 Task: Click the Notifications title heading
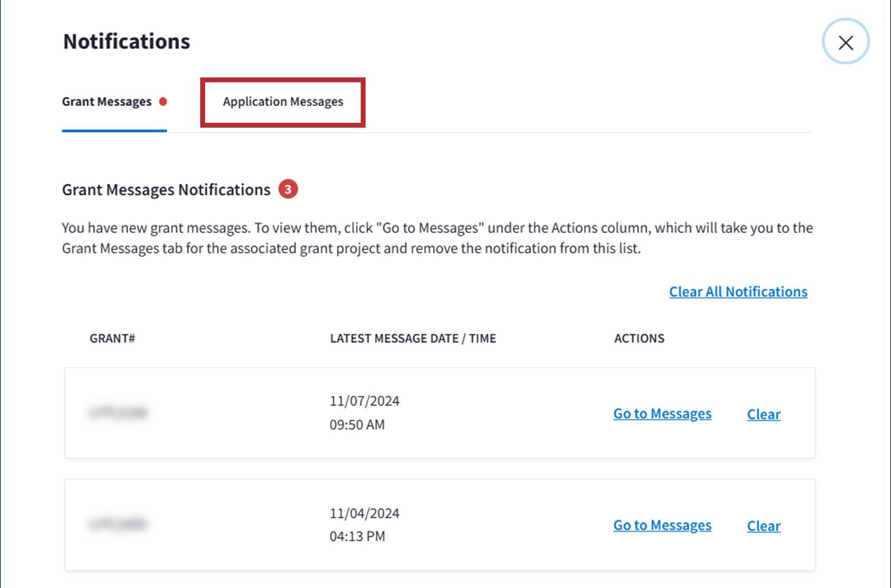(126, 41)
